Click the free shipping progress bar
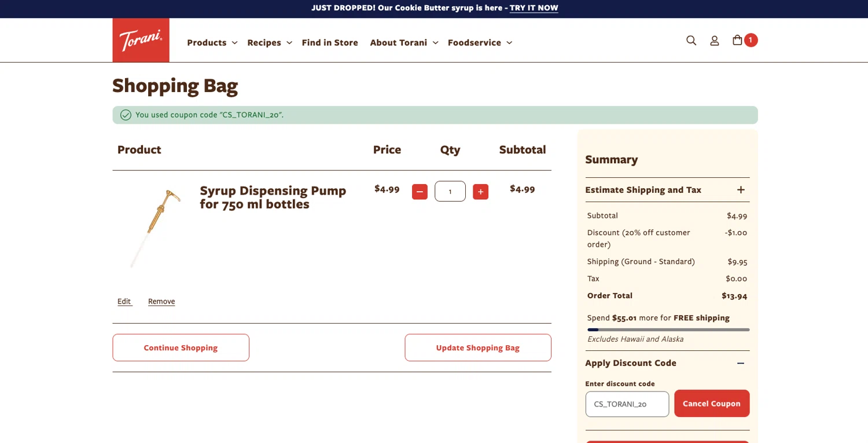 (668, 329)
